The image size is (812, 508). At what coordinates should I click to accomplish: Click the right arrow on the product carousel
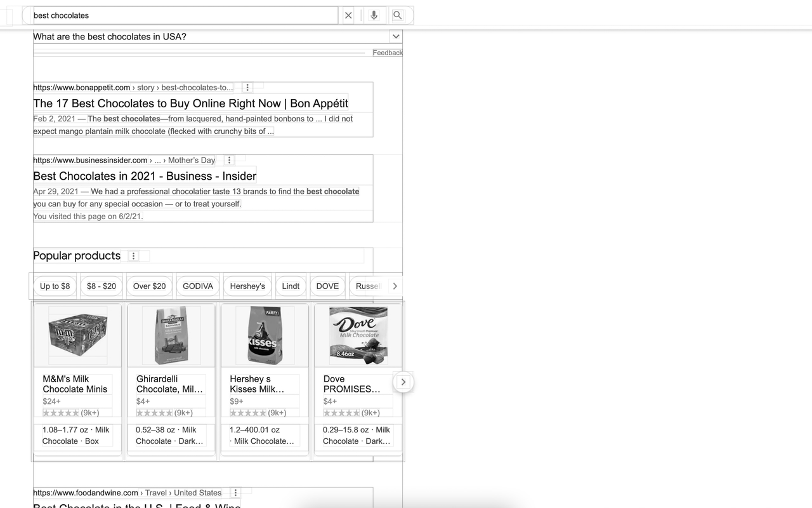click(x=403, y=382)
